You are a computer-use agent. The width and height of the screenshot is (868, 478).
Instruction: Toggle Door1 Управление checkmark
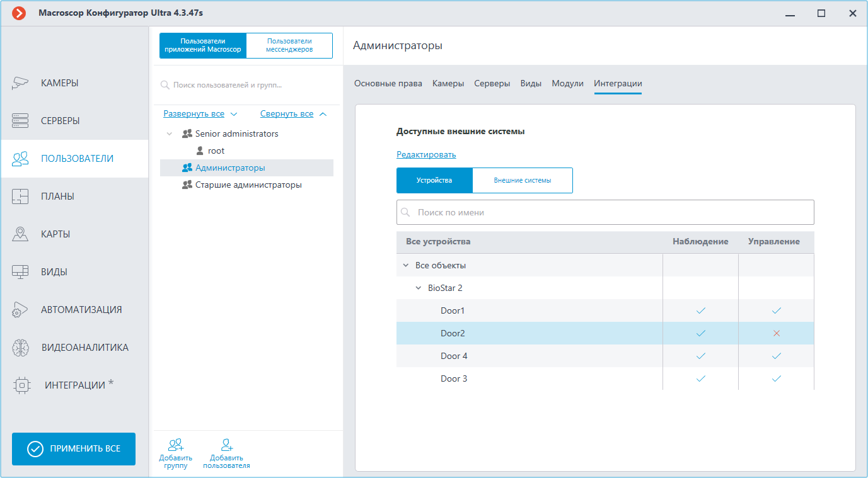776,311
